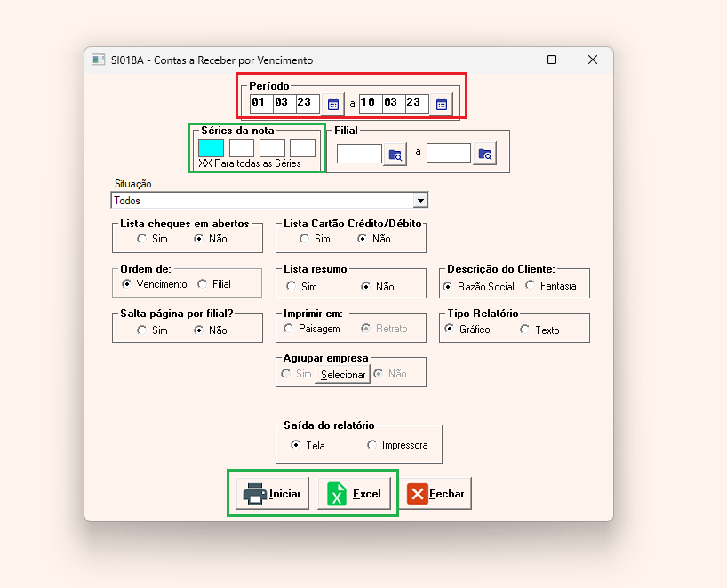This screenshot has width=727, height=588.
Task: Click the start month field in Período
Action: click(x=284, y=103)
